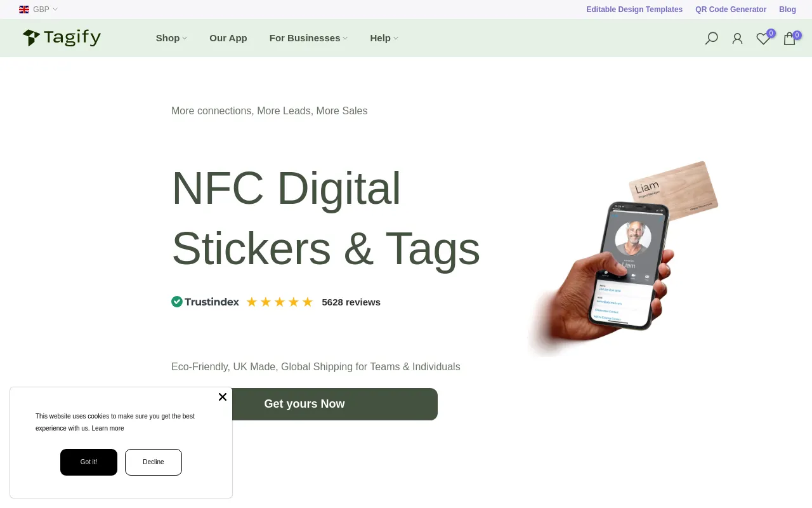
Task: Click Learn more about cookies
Action: 108,428
